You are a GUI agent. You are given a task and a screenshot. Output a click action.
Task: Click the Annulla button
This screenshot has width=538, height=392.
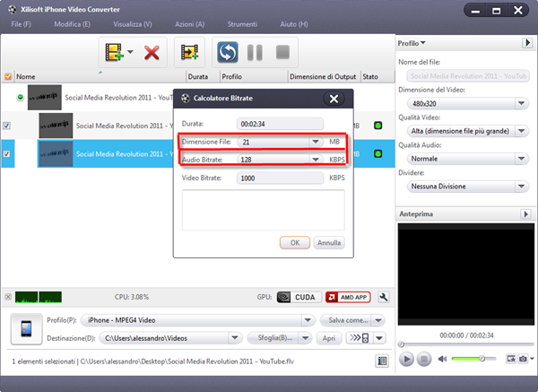(x=329, y=243)
